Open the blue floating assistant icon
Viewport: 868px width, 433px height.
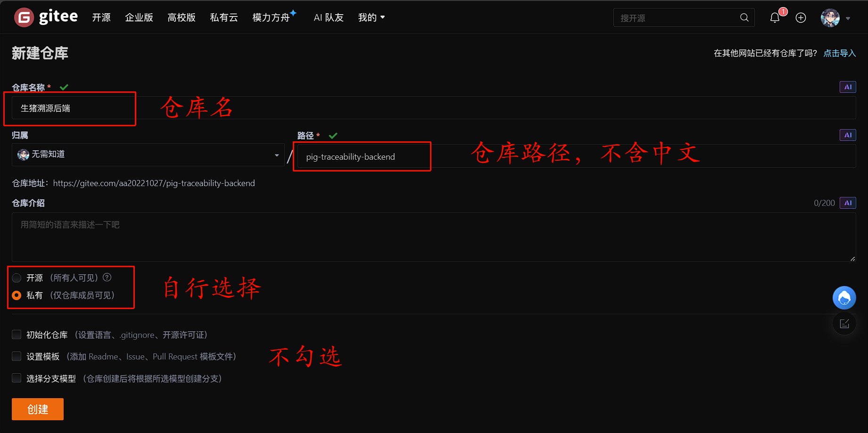pyautogui.click(x=844, y=298)
